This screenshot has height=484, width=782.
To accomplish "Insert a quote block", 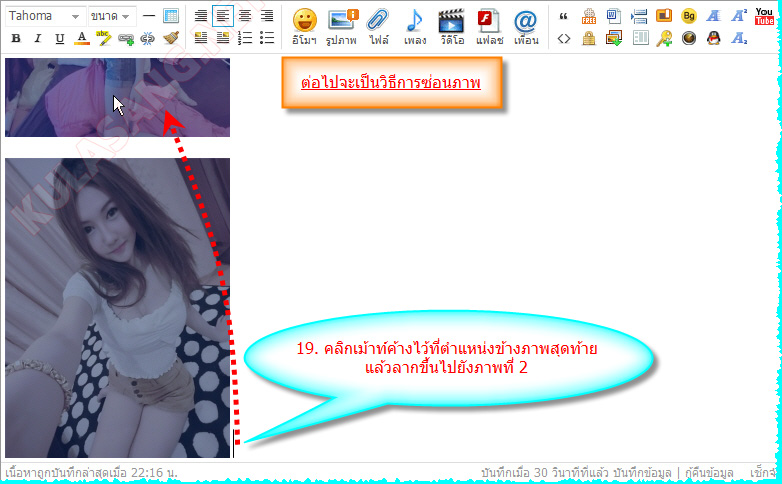I will pyautogui.click(x=564, y=16).
